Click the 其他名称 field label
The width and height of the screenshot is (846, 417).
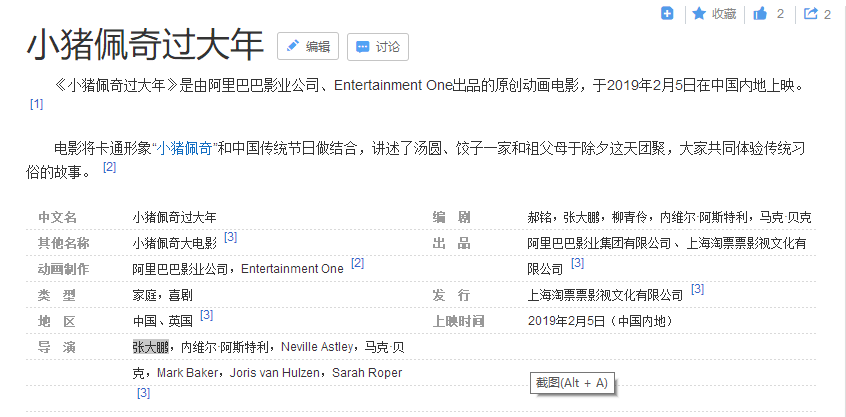point(63,243)
